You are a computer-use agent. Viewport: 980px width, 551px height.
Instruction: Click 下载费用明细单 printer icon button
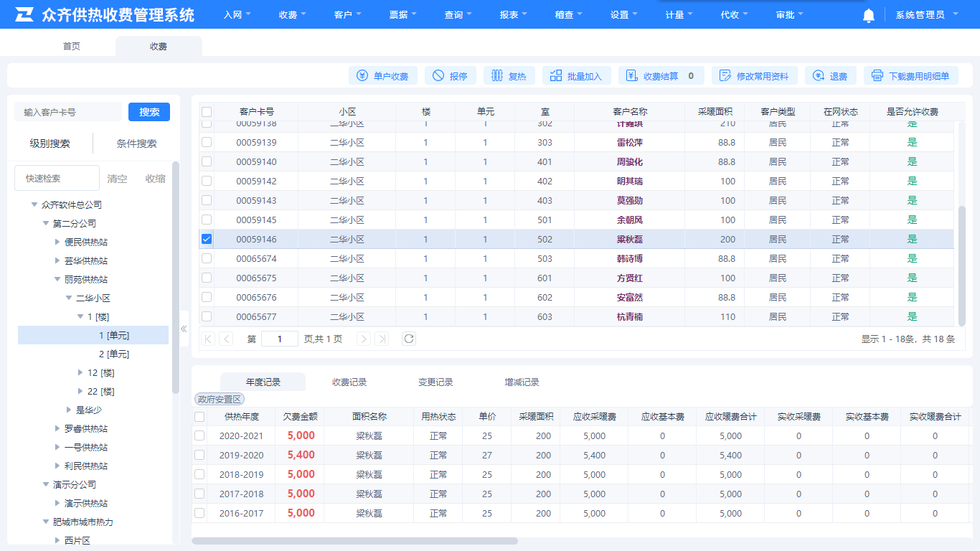tap(911, 75)
